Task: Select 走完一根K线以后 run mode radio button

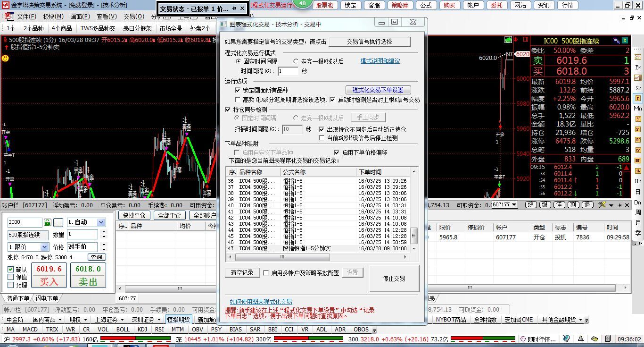Action: tap(296, 61)
